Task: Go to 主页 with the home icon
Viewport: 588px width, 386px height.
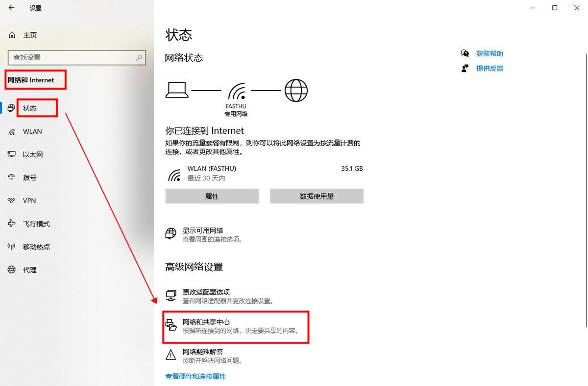Action: [29, 35]
